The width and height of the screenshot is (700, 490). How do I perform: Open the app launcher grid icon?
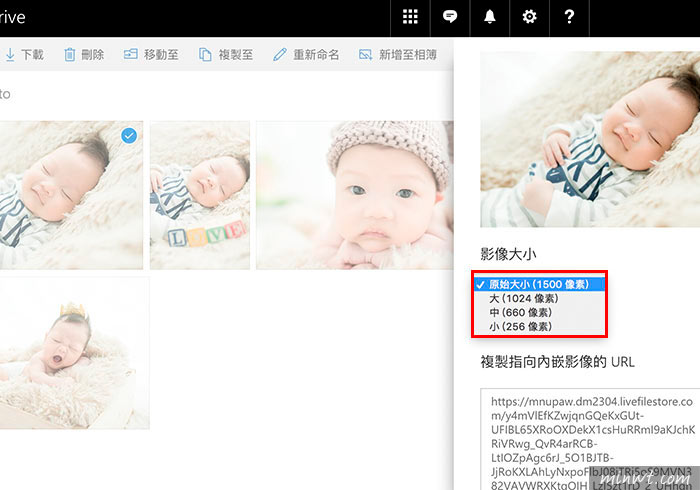[410, 17]
